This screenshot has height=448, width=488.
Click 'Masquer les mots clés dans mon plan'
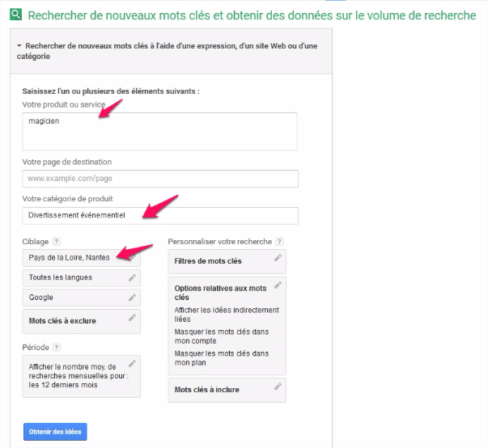pos(222,358)
